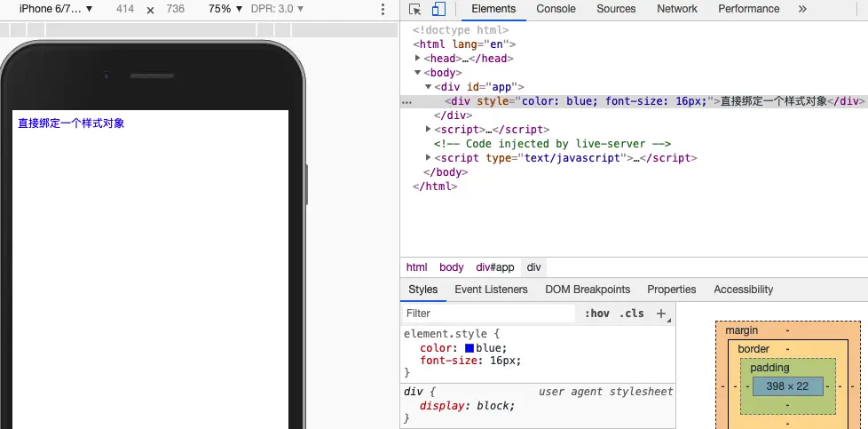Viewport: 868px width, 429px height.
Task: Click the <!doctype html> row
Action: coord(460,30)
